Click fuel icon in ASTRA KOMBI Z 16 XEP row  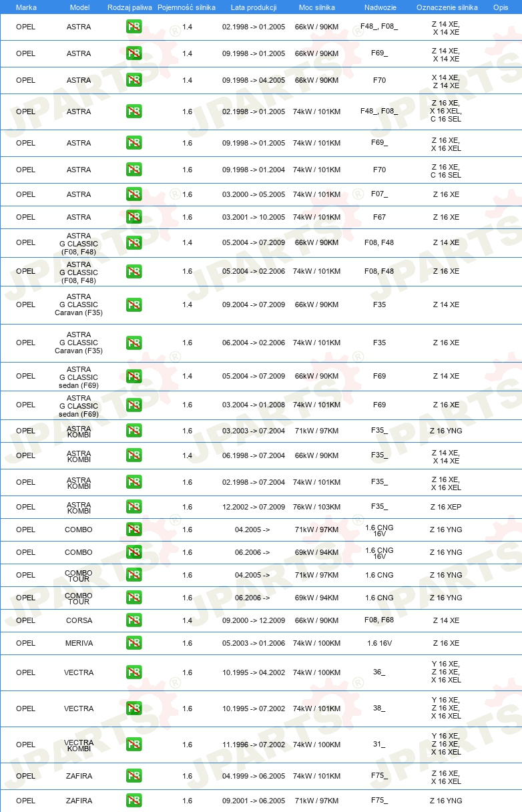coord(134,507)
